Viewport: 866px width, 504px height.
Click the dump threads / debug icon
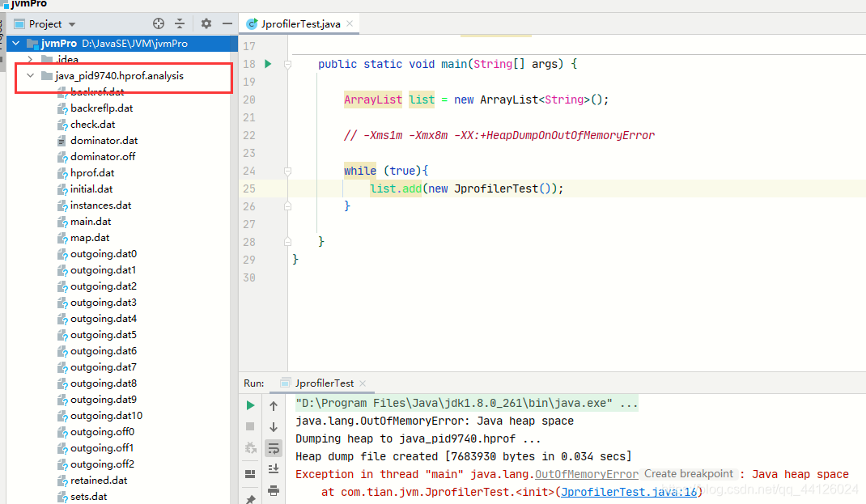click(x=250, y=447)
